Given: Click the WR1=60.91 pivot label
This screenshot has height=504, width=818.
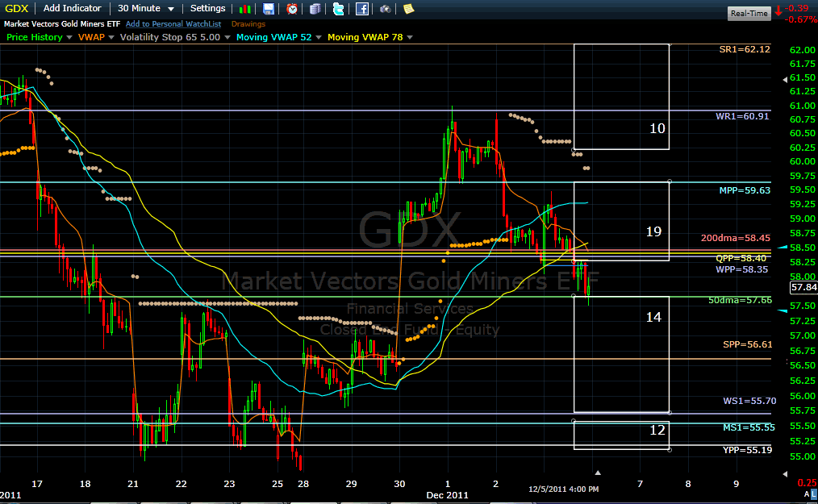Looking at the screenshot, I should [742, 116].
